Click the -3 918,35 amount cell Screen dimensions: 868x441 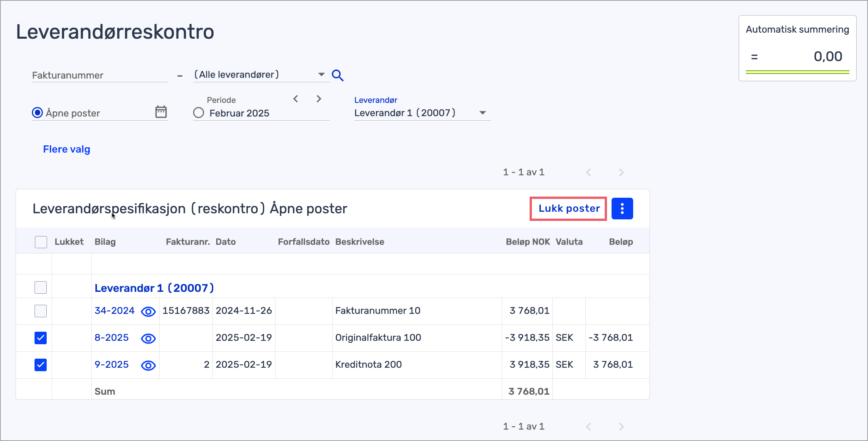point(527,337)
